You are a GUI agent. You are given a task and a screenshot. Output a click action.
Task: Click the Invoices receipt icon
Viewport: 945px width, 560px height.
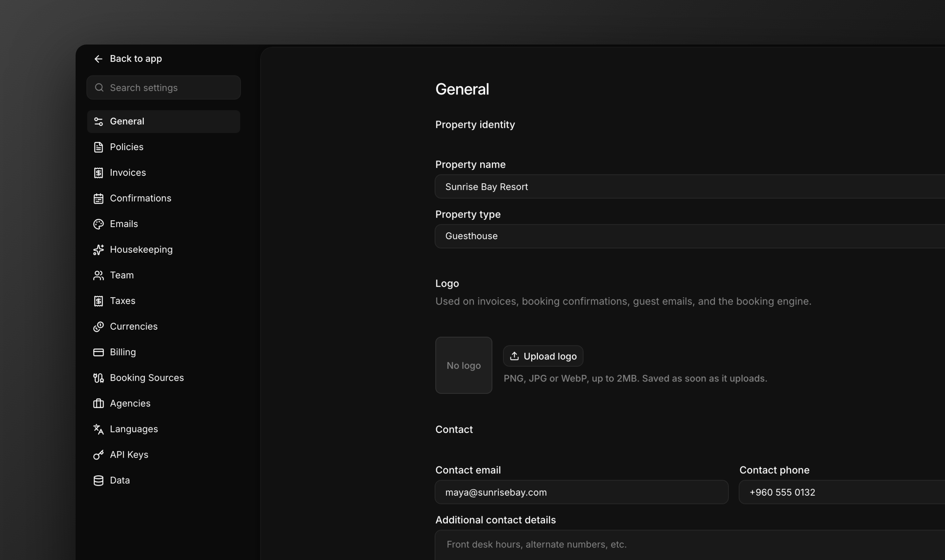coord(98,173)
